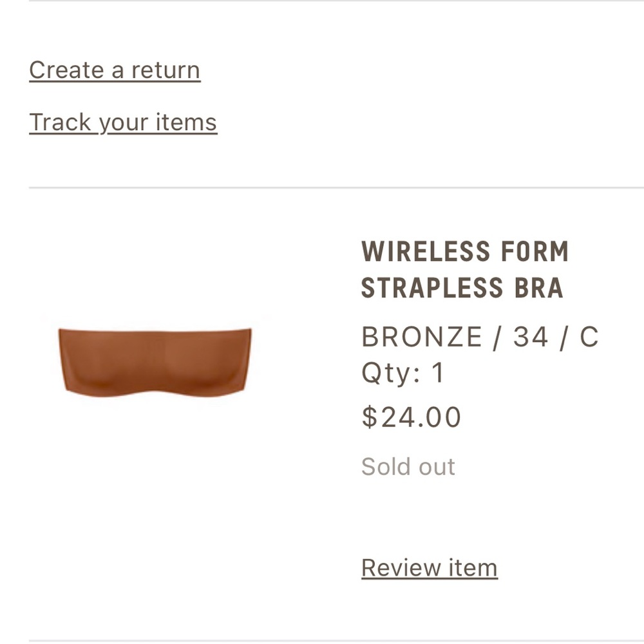This screenshot has width=644, height=644.
Task: Check availability by clicking Sold out
Action: coord(409,466)
